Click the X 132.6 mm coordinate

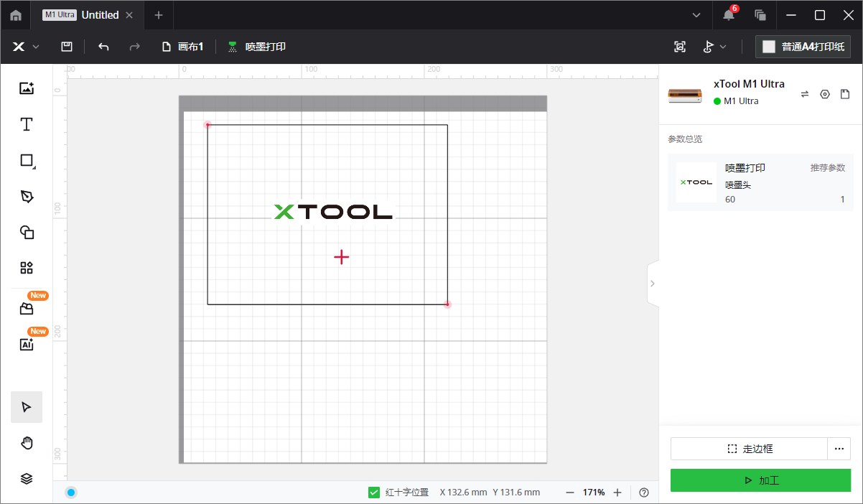pos(463,493)
